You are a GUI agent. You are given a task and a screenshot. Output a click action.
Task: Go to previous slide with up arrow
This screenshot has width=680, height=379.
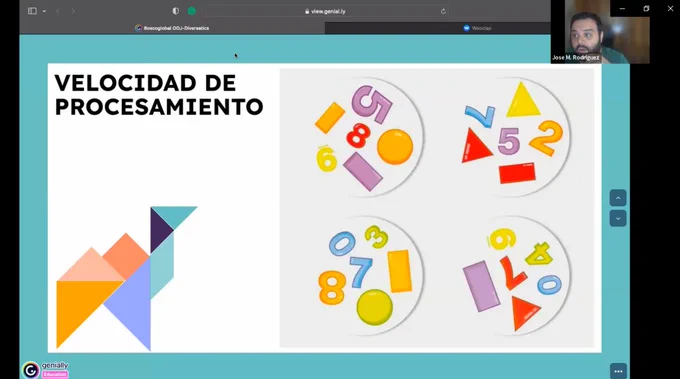[618, 198]
